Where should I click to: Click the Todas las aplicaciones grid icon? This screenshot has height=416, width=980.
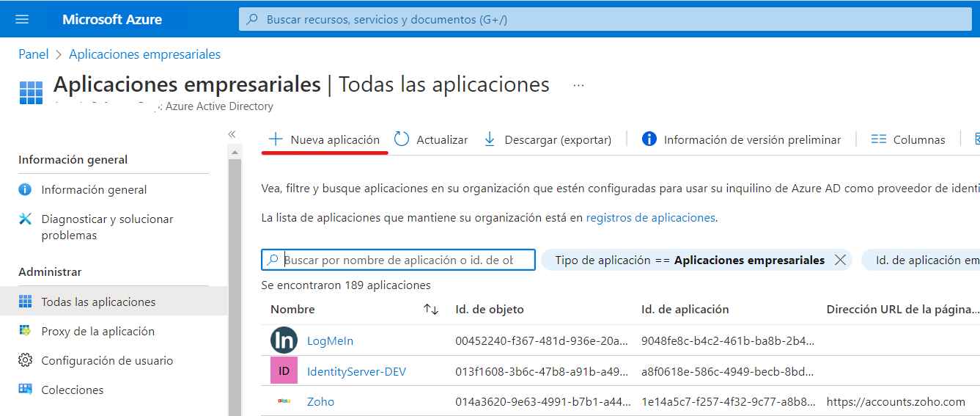(x=26, y=302)
